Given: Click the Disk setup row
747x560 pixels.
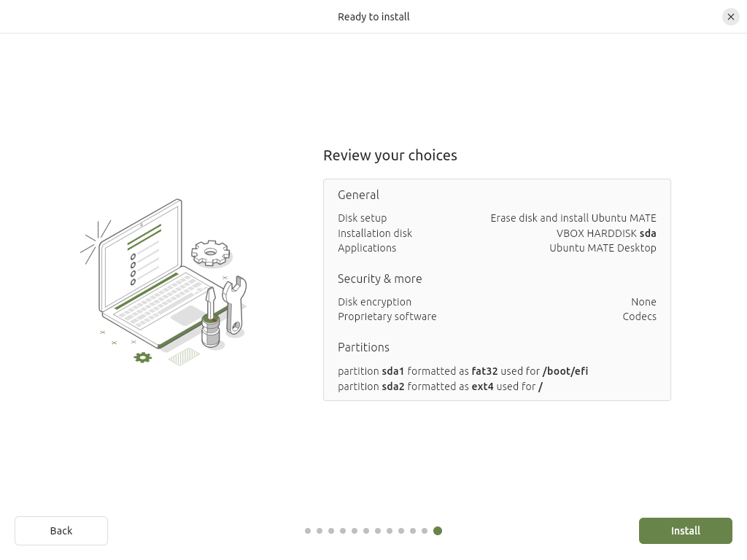Looking at the screenshot, I should 496,218.
